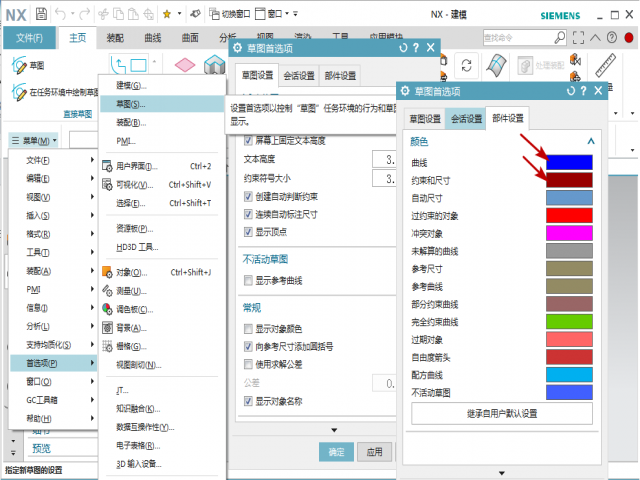Enable 显示参考曲线 checkbox
Viewport: 640px width, 480px height.
[x=248, y=280]
